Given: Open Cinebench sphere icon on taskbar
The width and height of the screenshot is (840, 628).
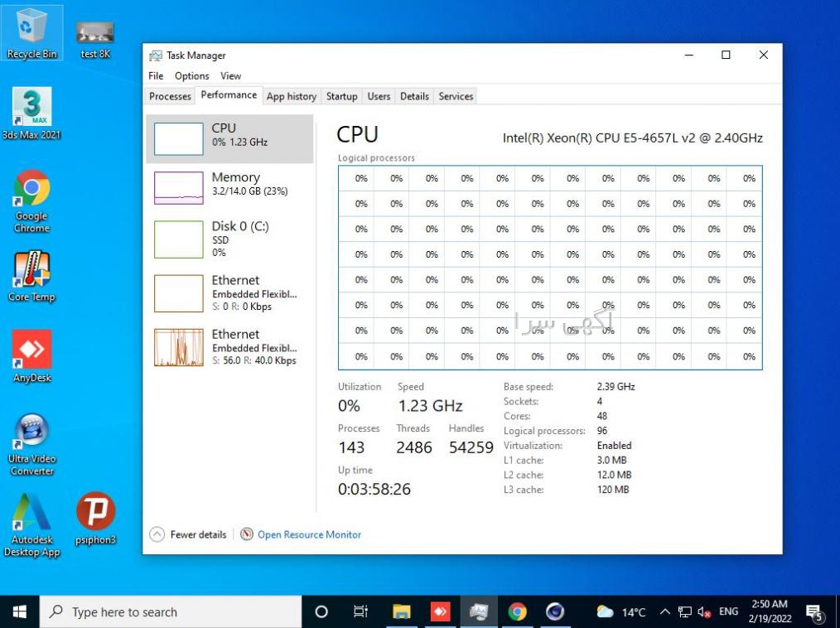Looking at the screenshot, I should (555, 611).
